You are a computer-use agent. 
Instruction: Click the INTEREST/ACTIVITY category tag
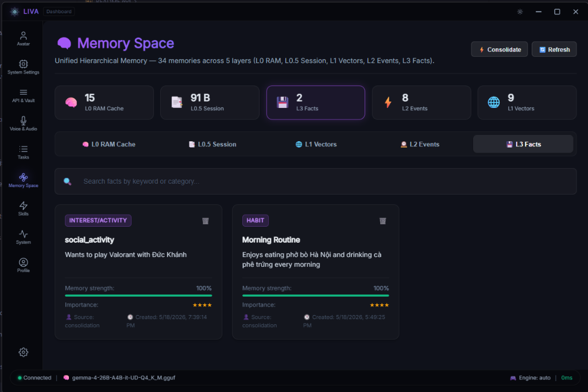click(98, 220)
